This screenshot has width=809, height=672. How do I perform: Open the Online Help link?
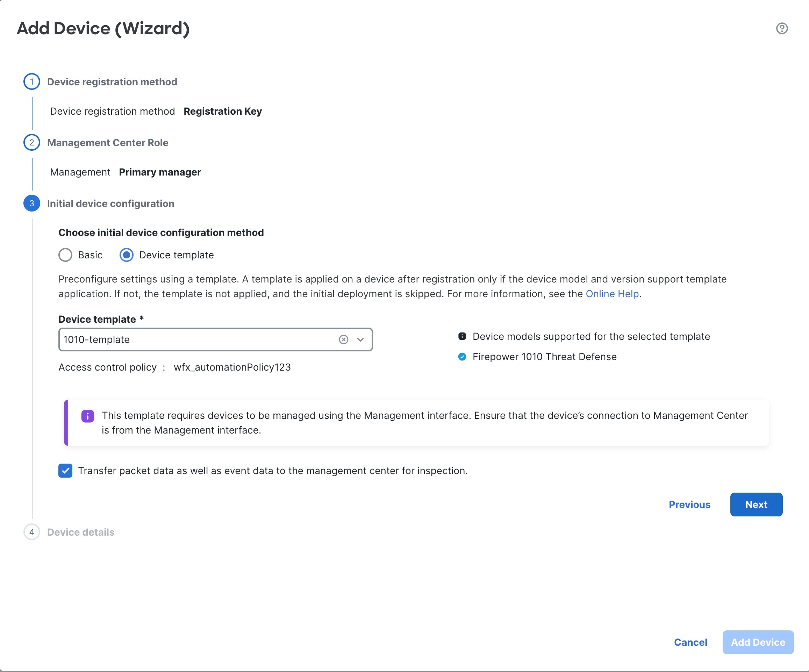point(612,294)
